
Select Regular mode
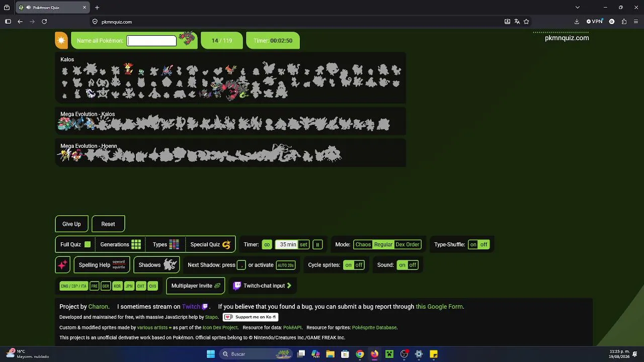tap(383, 245)
